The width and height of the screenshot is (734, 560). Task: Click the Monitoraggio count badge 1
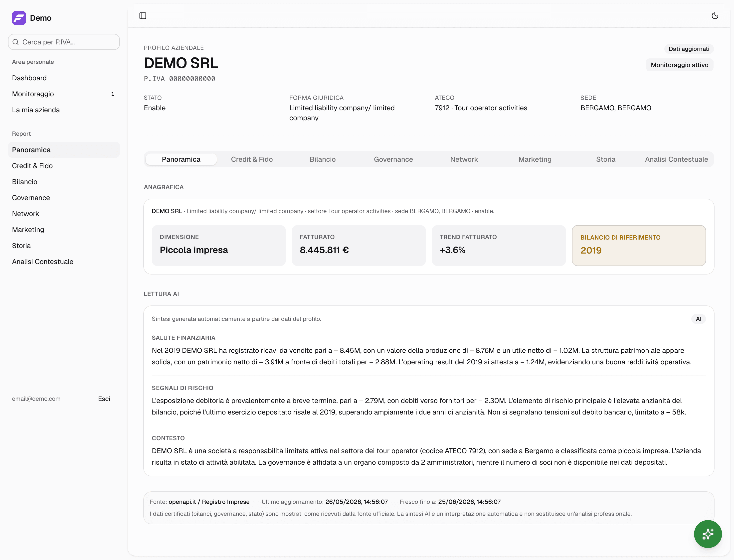point(113,94)
